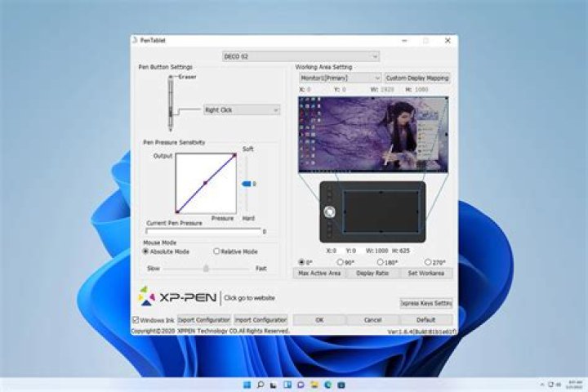This screenshot has width=588, height=392.
Task: Open the DECO 02 device dropdown
Action: click(301, 56)
